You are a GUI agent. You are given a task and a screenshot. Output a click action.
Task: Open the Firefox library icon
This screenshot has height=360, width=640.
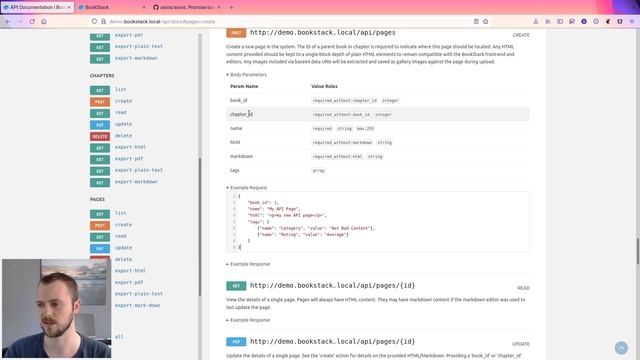coord(548,21)
